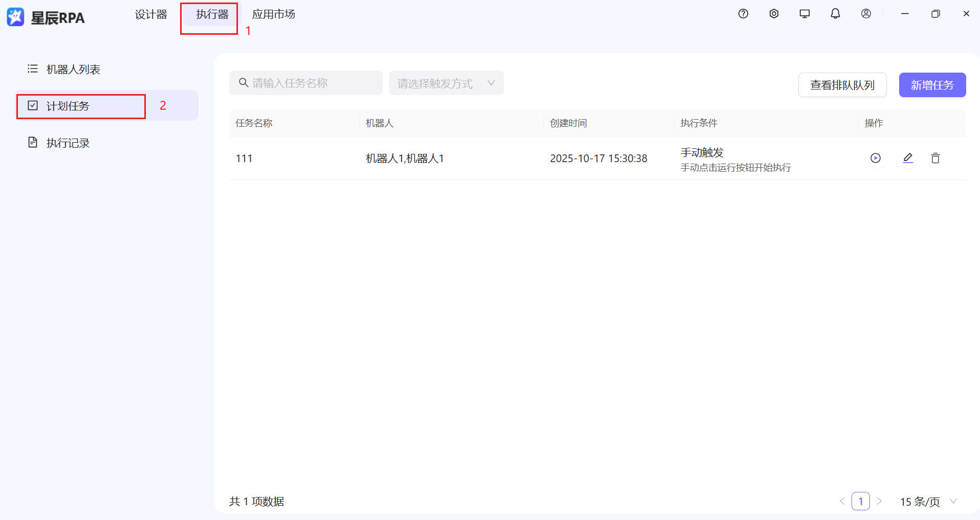Delete task 111 with the trash icon
The width and height of the screenshot is (980, 520).
pyautogui.click(x=935, y=158)
